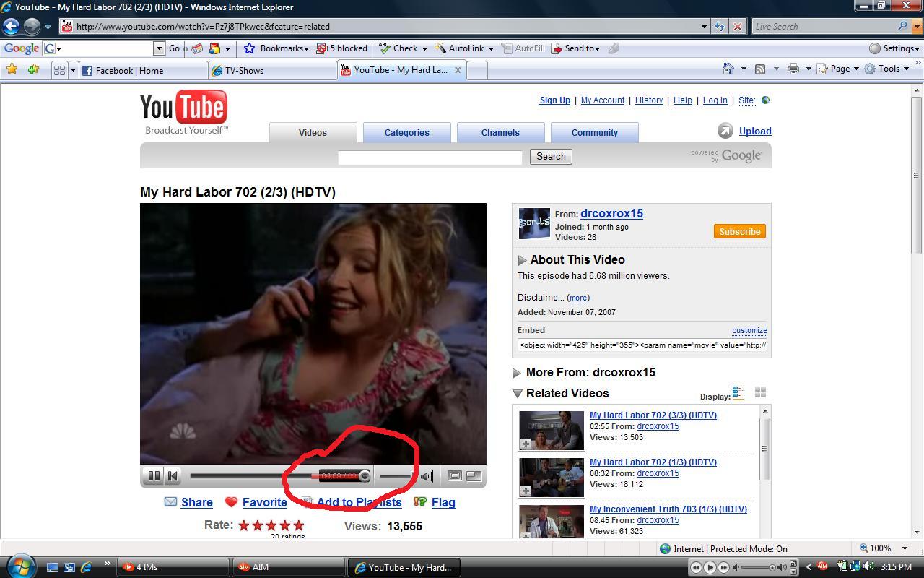Toggle full screen player icon
This screenshot has height=578, width=924.
pyautogui.click(x=474, y=475)
